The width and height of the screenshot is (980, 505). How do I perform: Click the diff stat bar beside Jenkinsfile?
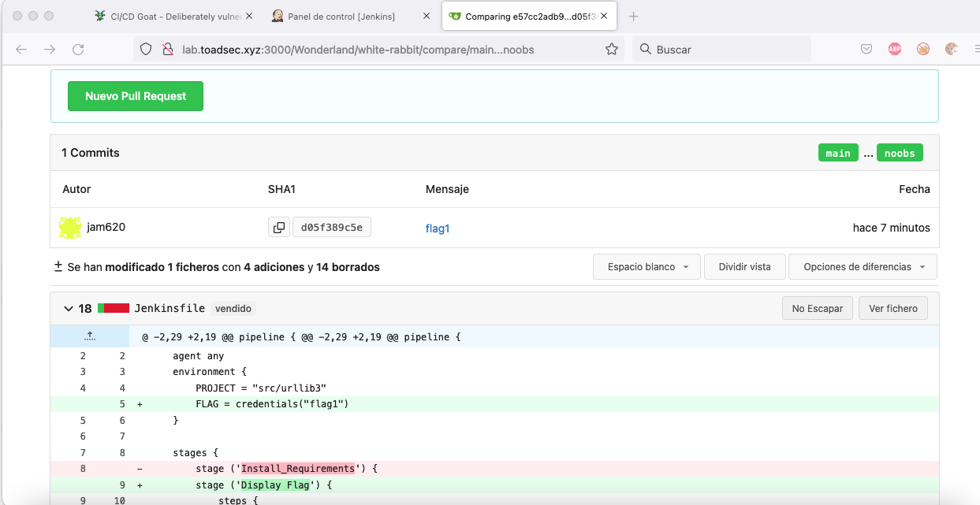click(113, 308)
